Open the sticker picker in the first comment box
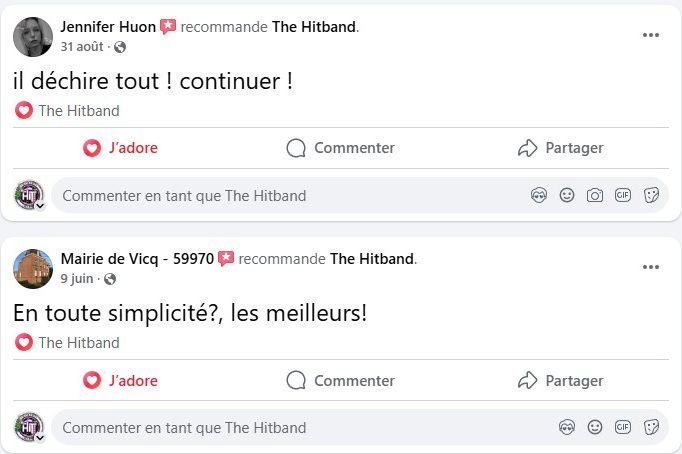This screenshot has width=682, height=454. [x=651, y=196]
